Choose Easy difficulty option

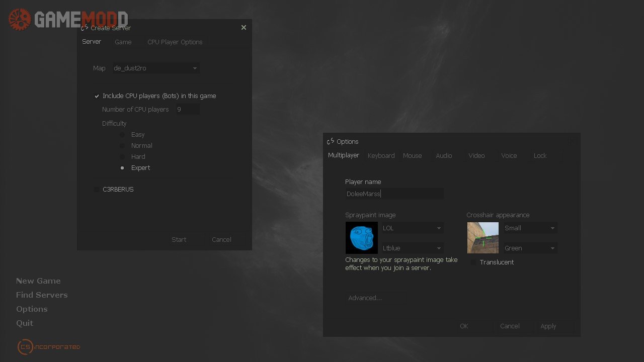coord(122,135)
